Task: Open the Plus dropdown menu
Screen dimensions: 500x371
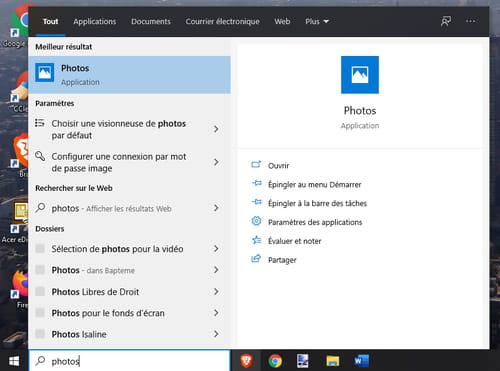Action: click(x=317, y=22)
